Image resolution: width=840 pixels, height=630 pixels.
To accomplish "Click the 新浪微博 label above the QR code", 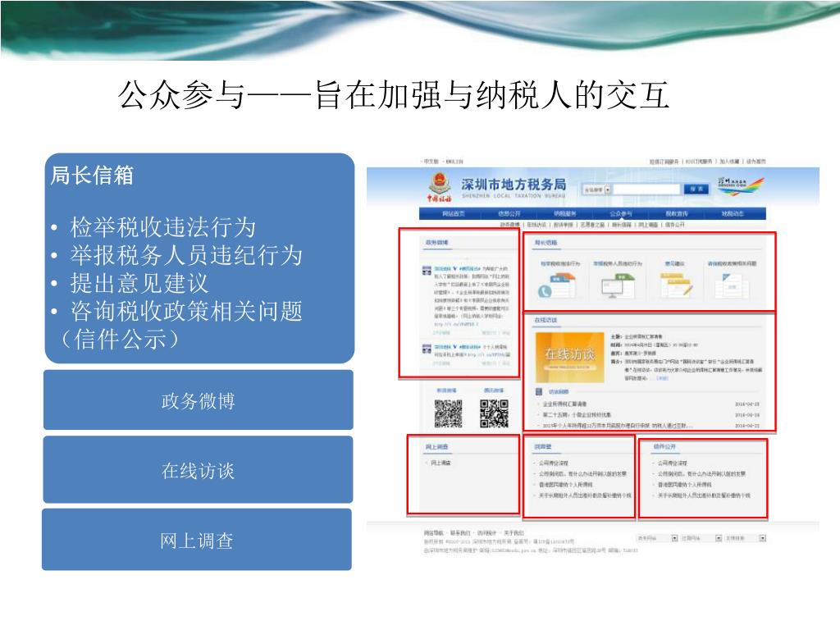I will pyautogui.click(x=447, y=390).
